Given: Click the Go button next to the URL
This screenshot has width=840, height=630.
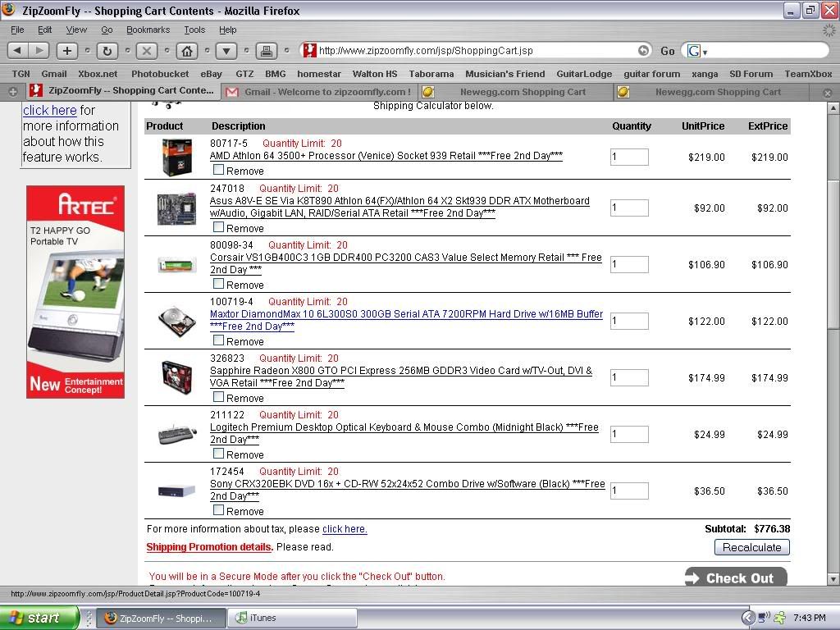Looking at the screenshot, I should coord(668,52).
